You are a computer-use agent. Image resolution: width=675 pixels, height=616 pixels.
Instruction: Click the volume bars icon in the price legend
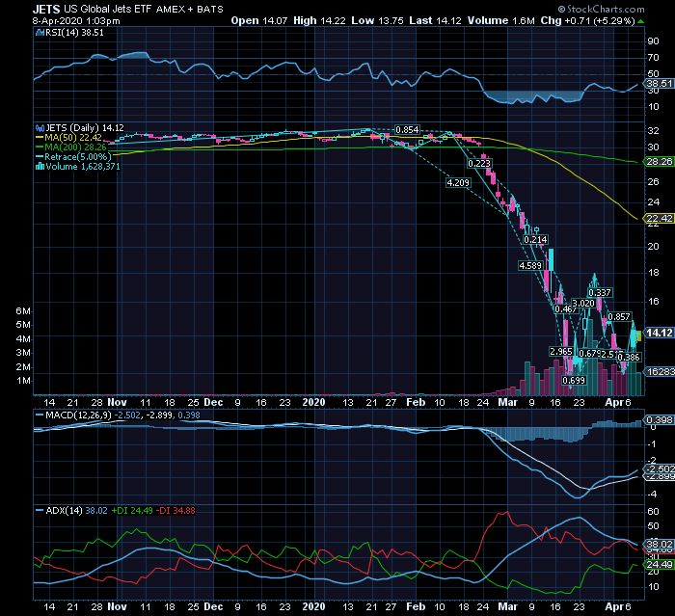[x=40, y=167]
